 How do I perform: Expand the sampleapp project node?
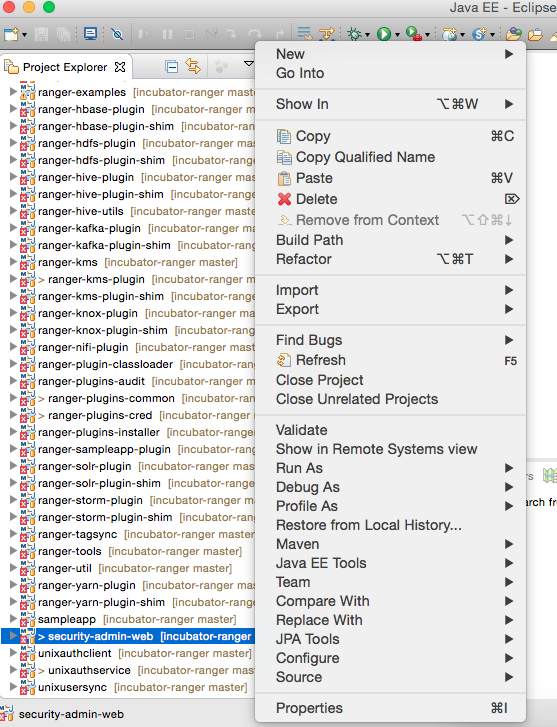(13, 619)
